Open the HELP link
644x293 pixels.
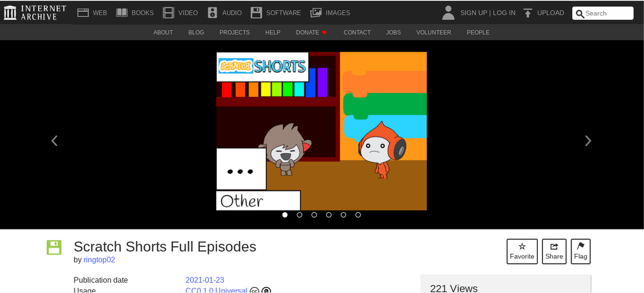273,33
